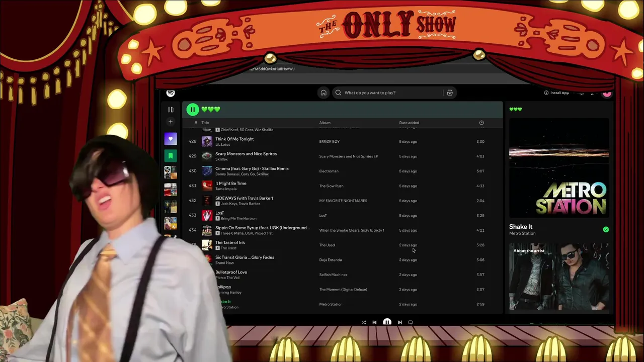The height and width of the screenshot is (362, 644).
Task: Skip to previous track
Action: pyautogui.click(x=374, y=322)
